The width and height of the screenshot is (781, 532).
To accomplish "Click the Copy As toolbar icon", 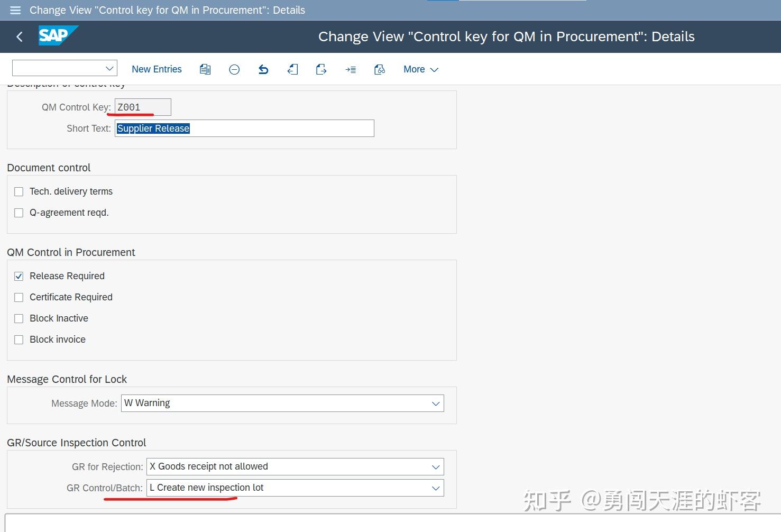I will (x=205, y=69).
